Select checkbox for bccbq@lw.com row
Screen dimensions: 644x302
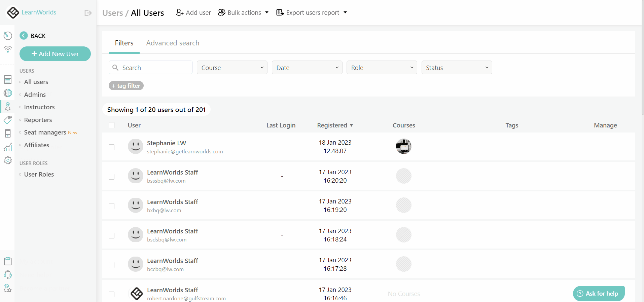(x=112, y=265)
